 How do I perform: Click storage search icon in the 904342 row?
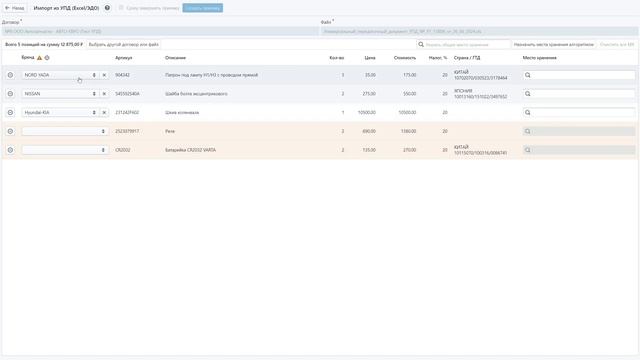pyautogui.click(x=528, y=75)
